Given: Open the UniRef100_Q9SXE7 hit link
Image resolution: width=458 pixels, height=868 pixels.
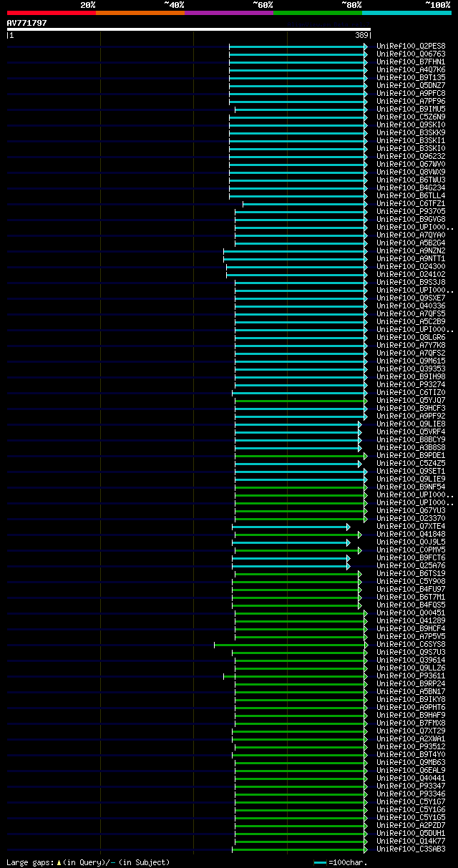Looking at the screenshot, I should tap(411, 298).
